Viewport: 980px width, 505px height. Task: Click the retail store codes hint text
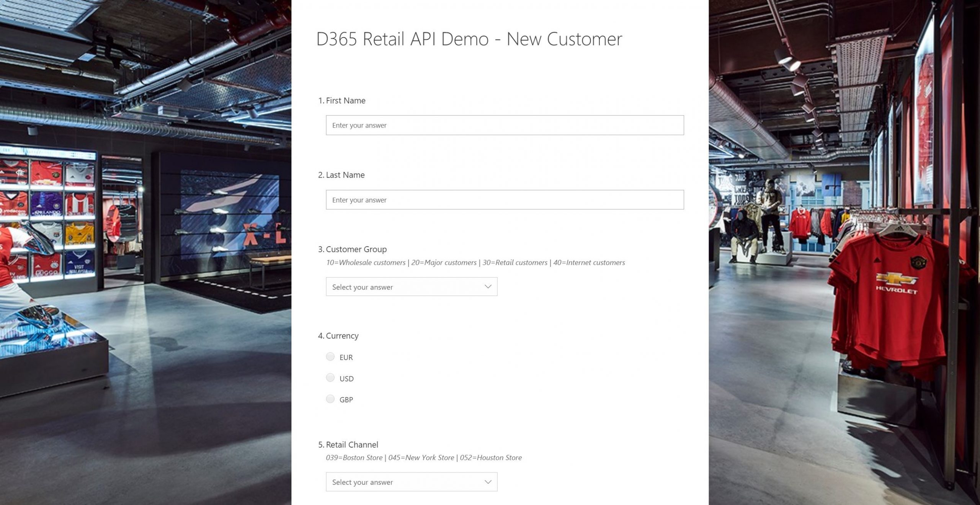coord(424,458)
